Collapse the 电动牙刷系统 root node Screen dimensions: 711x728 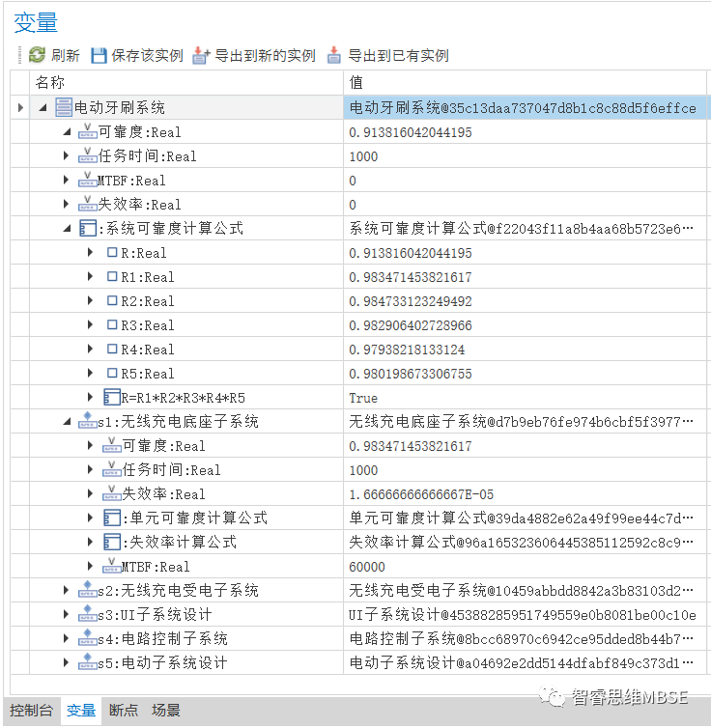click(43, 108)
